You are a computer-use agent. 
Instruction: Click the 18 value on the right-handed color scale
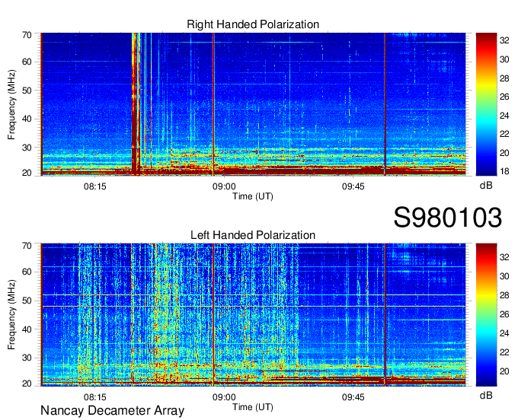[x=504, y=171]
